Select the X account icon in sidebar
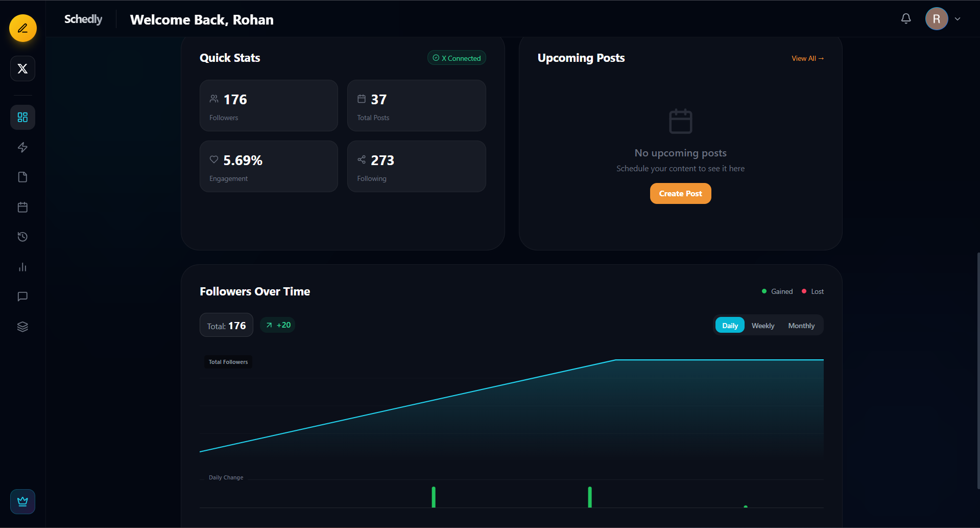 tap(23, 68)
